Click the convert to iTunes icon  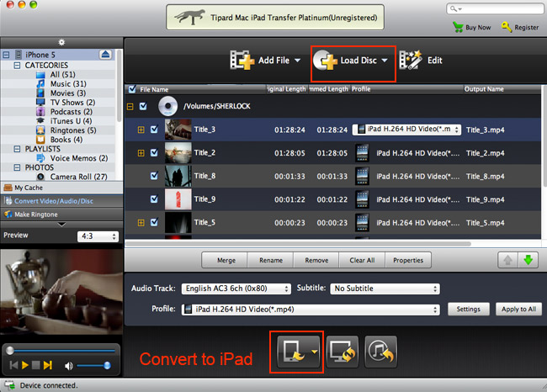[x=381, y=352]
